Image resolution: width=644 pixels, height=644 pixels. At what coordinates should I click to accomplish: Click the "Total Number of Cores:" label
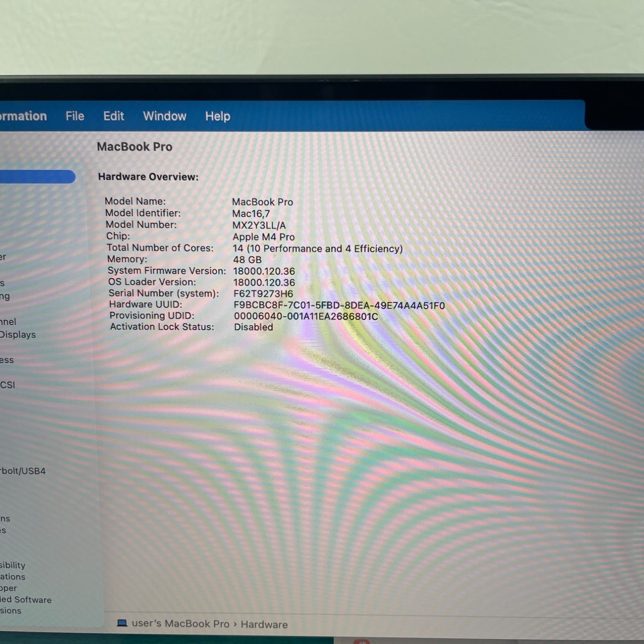pos(160,248)
